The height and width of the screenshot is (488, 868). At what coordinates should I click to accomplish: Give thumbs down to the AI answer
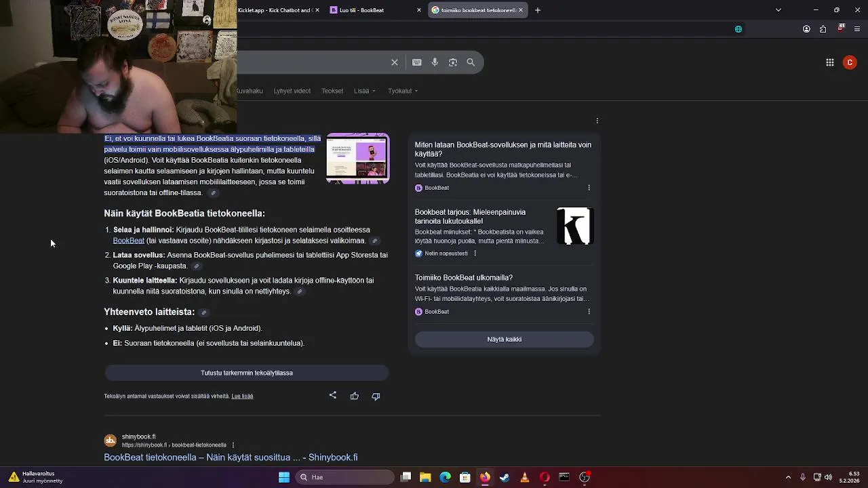pyautogui.click(x=376, y=396)
